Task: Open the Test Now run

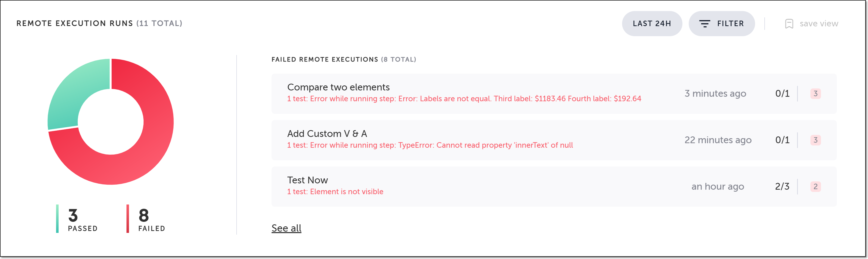Action: pyautogui.click(x=307, y=180)
